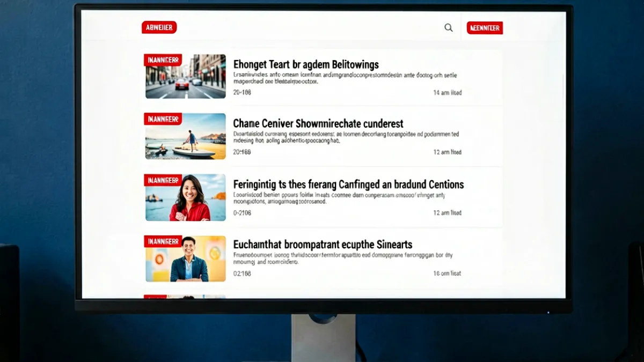Open headline "Euchamthat broompatrant ecupthe Sinearts"
Image resolution: width=644 pixels, height=362 pixels.
323,245
